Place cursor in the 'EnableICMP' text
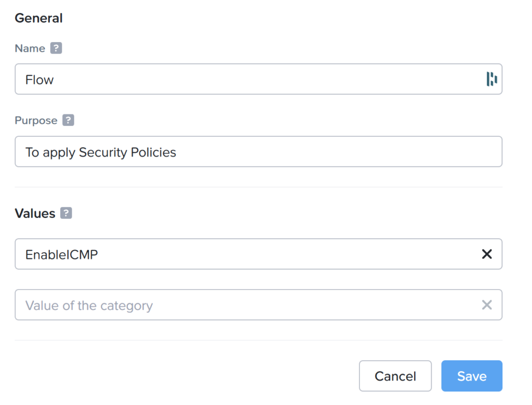The height and width of the screenshot is (405, 532). 62,255
